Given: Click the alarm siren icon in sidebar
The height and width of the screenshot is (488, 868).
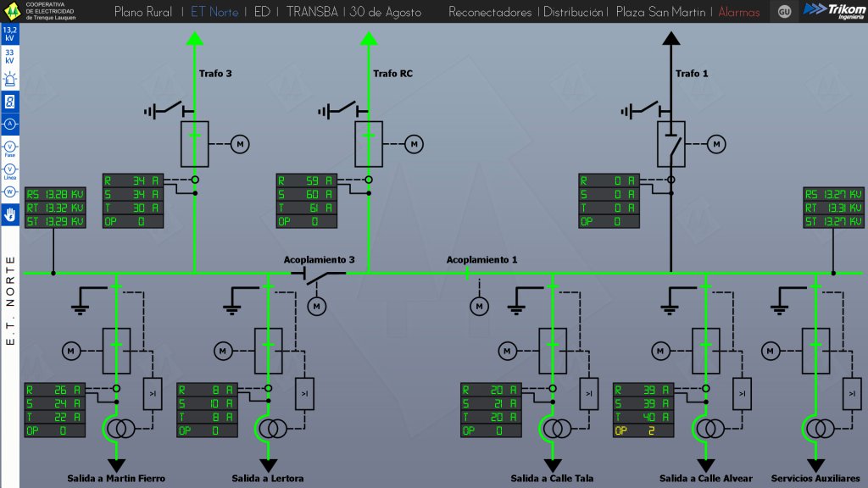Looking at the screenshot, I should click(x=9, y=80).
